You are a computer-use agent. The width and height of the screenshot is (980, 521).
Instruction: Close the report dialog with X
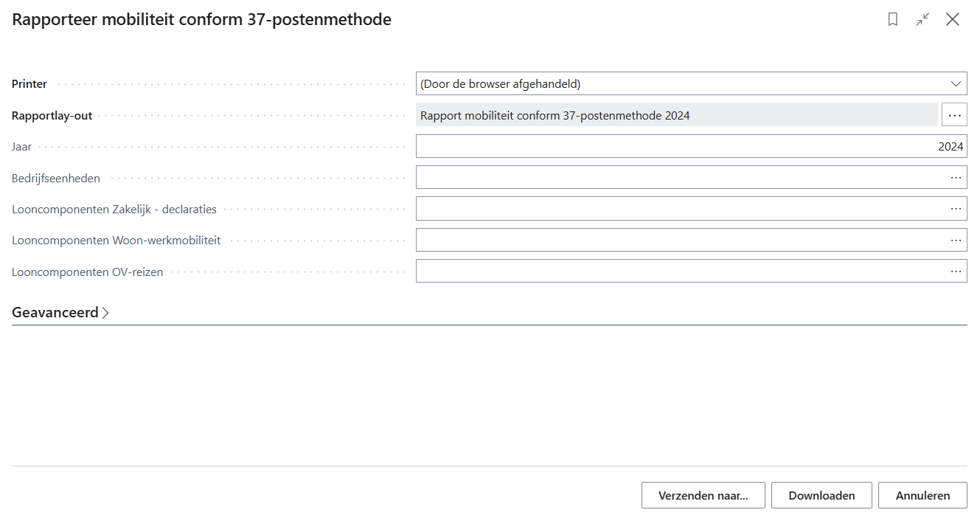click(x=953, y=20)
